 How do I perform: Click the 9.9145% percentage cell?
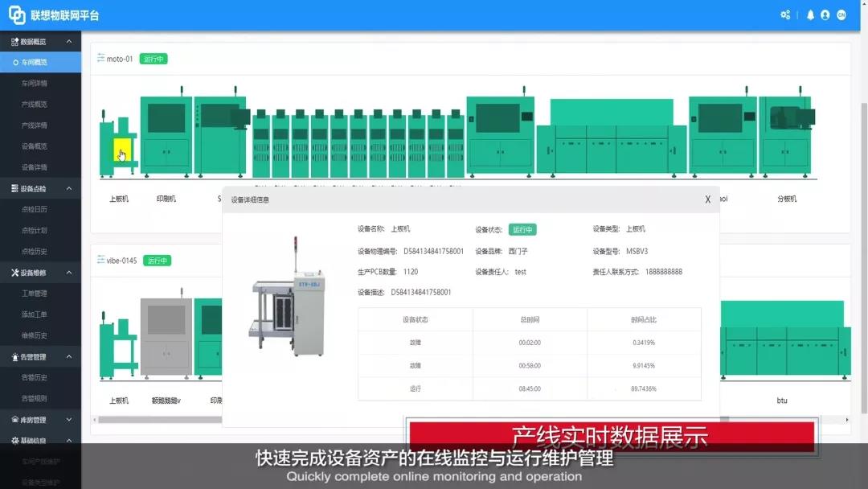tap(644, 366)
